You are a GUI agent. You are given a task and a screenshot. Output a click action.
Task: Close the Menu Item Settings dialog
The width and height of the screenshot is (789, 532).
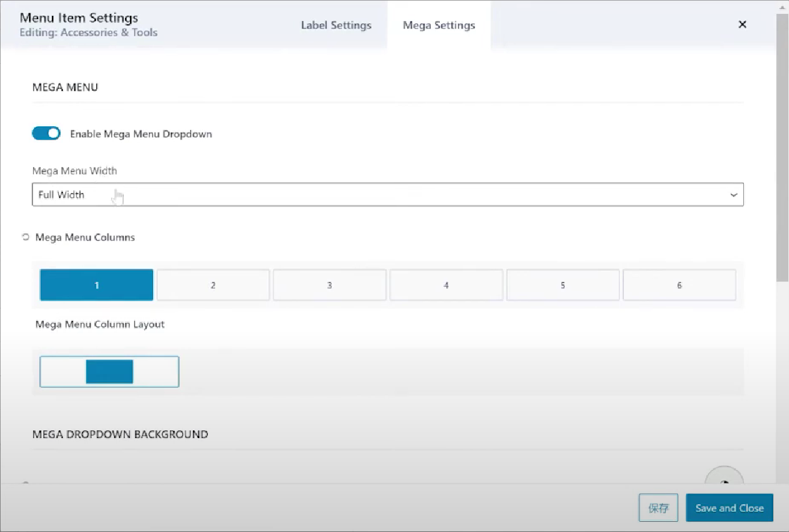[742, 25]
